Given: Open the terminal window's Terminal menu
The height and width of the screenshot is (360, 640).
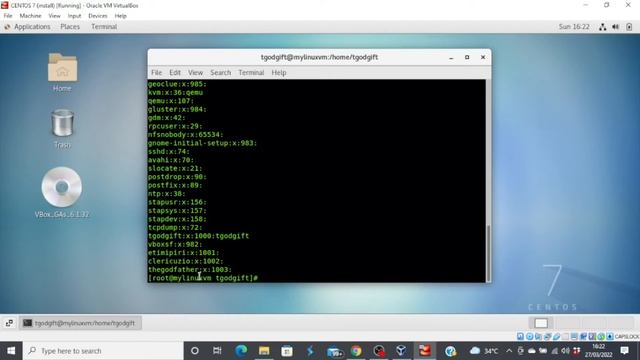Looking at the screenshot, I should pos(251,72).
